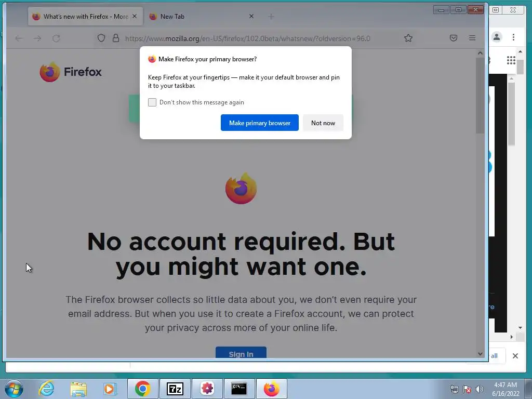Open Windows Media Player from taskbar
This screenshot has height=399, width=532.
110,389
